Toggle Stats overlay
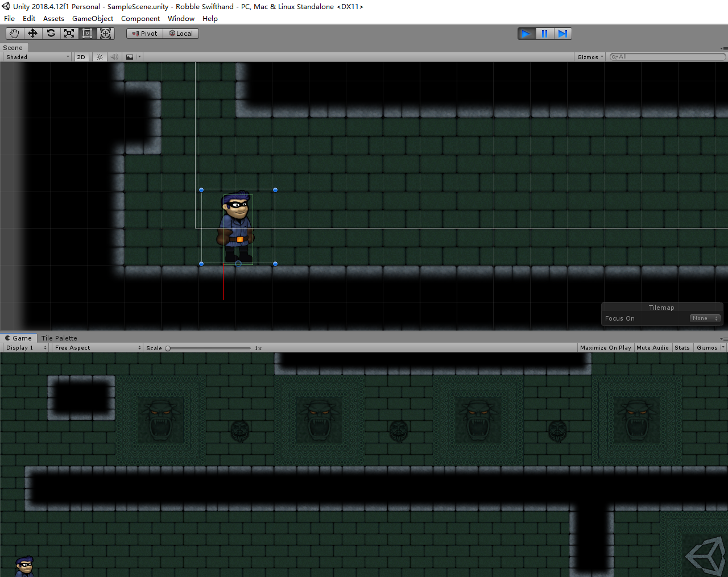Viewport: 728px width, 577px height. (682, 347)
